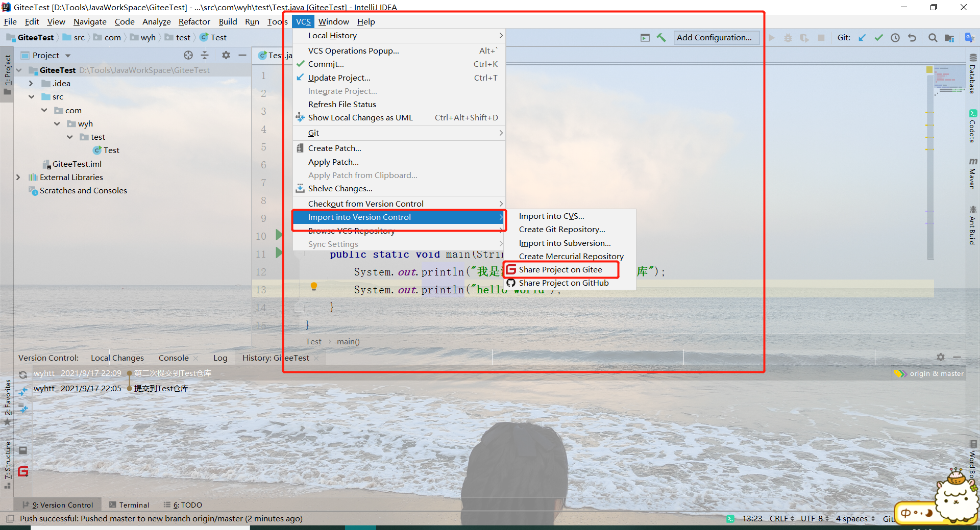Select Shelve Changes... menu item
This screenshot has height=530, width=980.
coord(399,188)
